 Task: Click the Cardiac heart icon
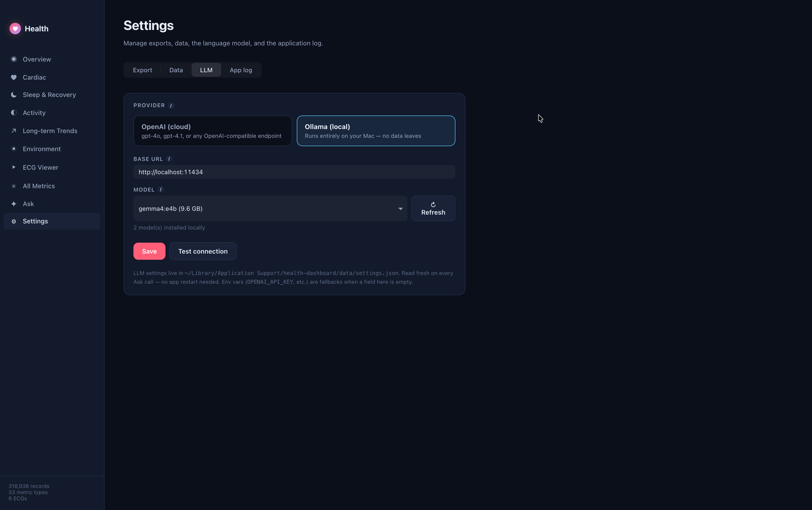tap(14, 77)
